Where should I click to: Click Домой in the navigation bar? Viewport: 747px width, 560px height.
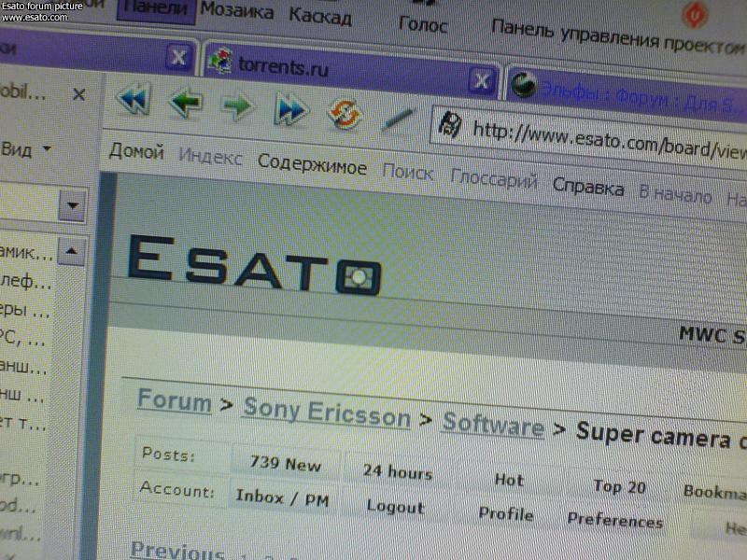point(136,151)
